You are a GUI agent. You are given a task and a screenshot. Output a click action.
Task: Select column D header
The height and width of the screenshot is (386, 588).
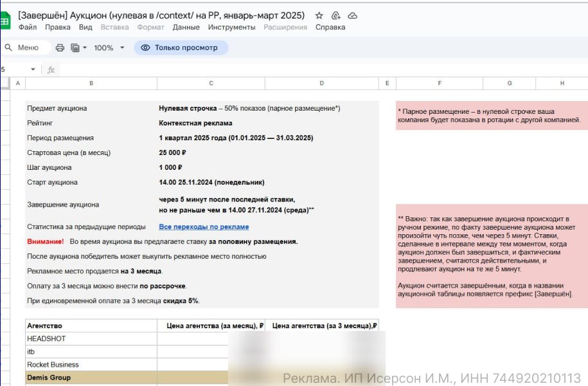point(322,84)
